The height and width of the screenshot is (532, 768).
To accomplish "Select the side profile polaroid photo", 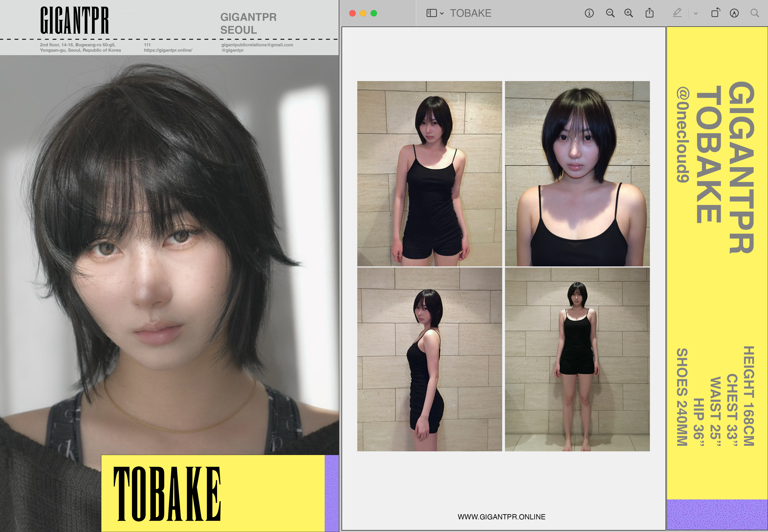I will coord(429,359).
